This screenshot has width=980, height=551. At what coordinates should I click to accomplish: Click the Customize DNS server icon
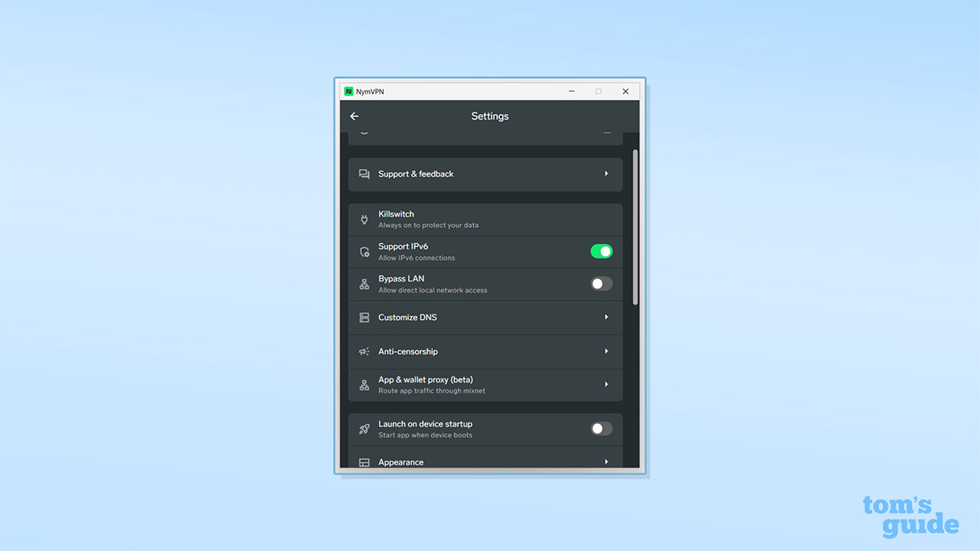pos(364,318)
